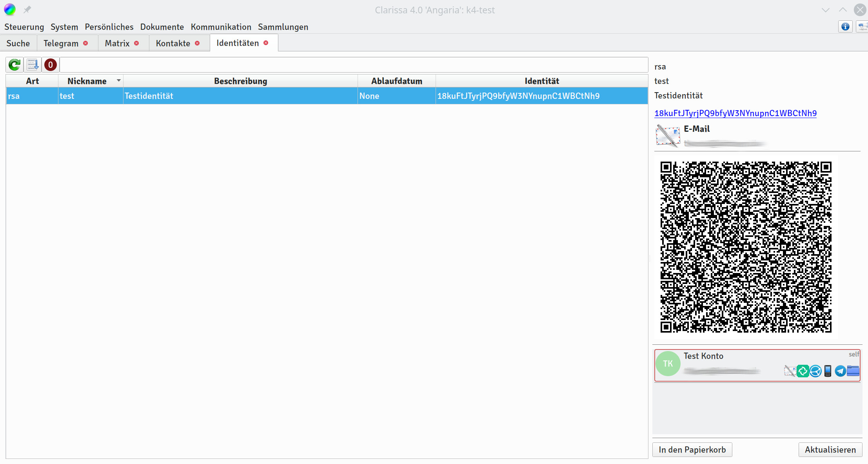The width and height of the screenshot is (868, 464).
Task: Click the sort arrow in the Nickname header
Action: (x=118, y=80)
